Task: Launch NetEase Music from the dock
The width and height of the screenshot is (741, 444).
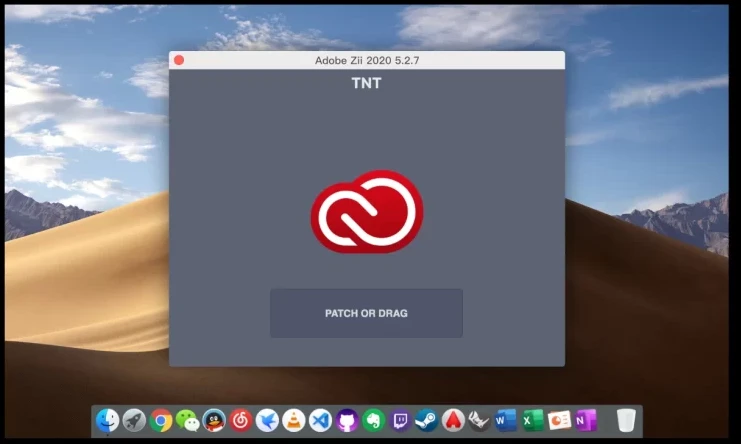Action: coord(240,421)
